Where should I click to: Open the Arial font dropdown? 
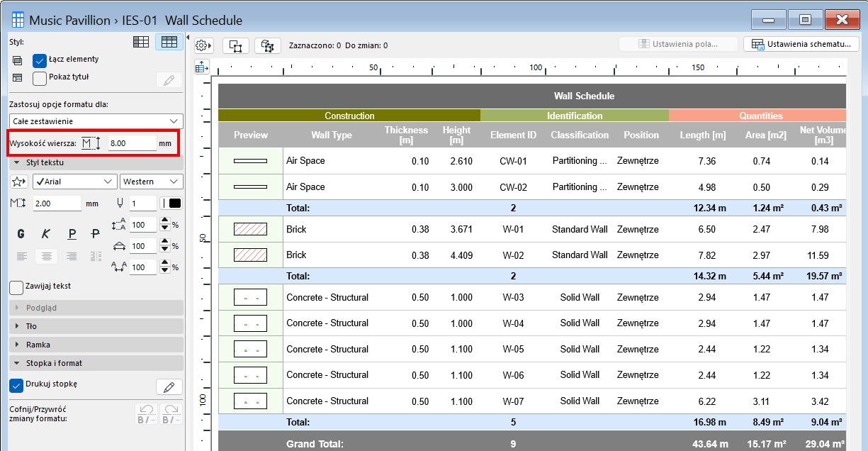click(x=74, y=182)
